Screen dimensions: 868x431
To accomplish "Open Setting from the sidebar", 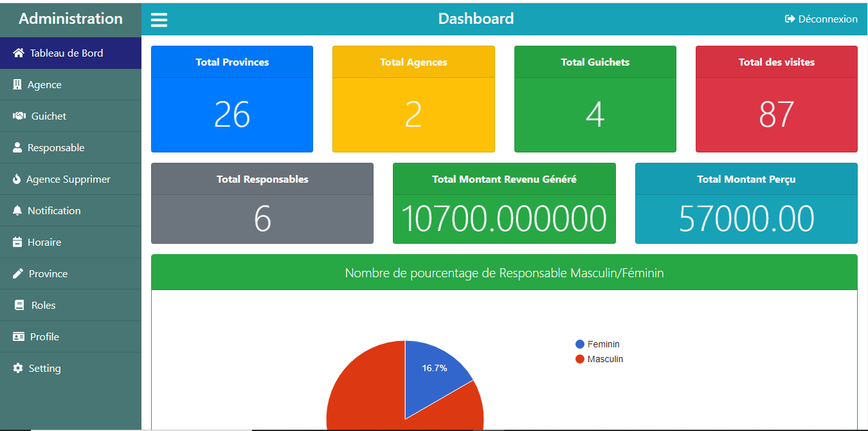I will [71, 368].
